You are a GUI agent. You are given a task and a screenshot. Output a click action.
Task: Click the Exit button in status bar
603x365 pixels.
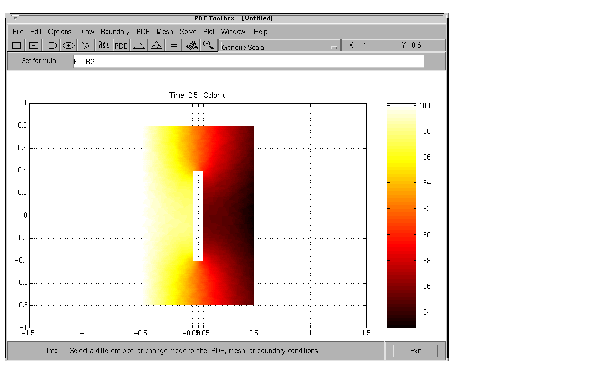[415, 351]
